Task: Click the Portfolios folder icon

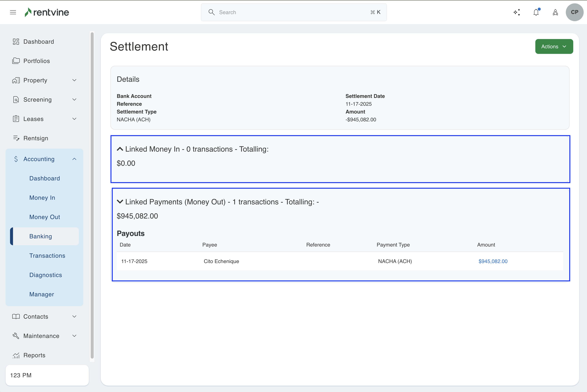Action: tap(16, 61)
